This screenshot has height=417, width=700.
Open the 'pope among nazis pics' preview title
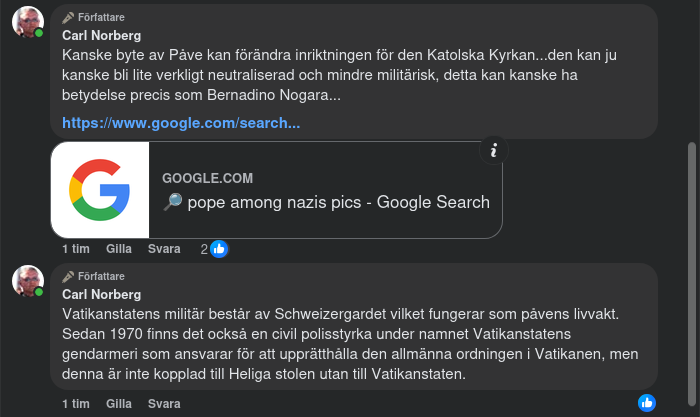pos(326,202)
